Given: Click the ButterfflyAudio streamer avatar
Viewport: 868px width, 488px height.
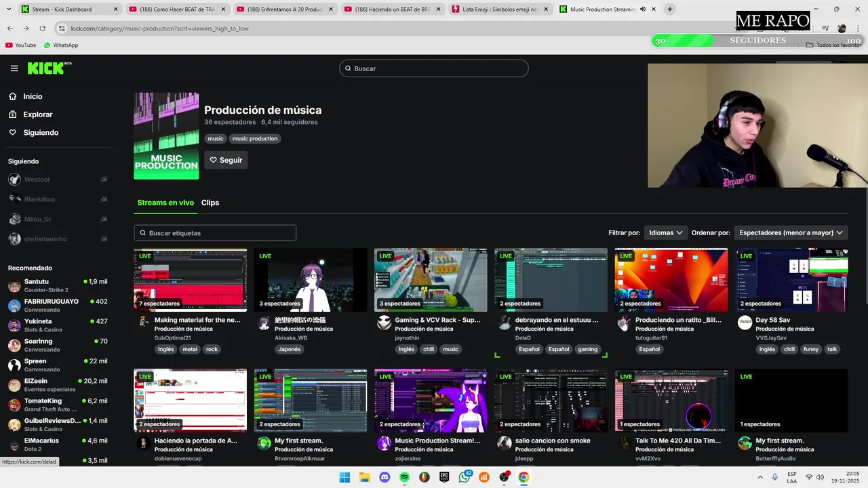Looking at the screenshot, I should [745, 443].
